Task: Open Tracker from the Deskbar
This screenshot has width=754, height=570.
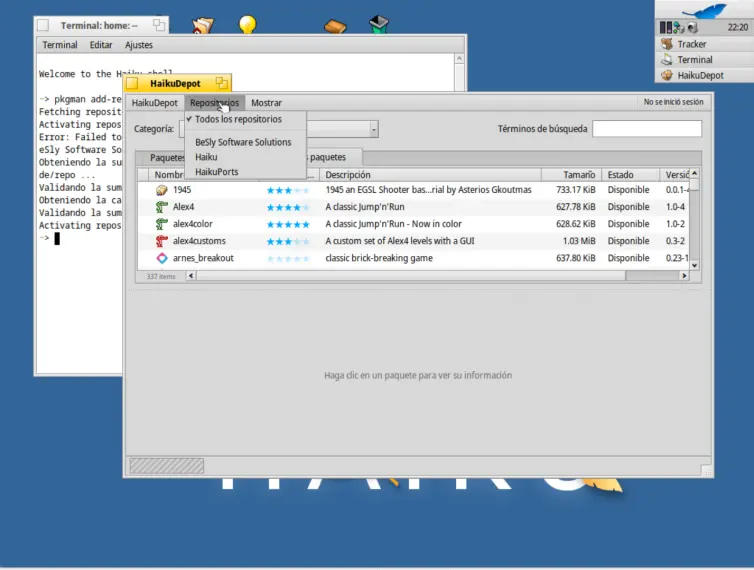Action: pyautogui.click(x=704, y=44)
